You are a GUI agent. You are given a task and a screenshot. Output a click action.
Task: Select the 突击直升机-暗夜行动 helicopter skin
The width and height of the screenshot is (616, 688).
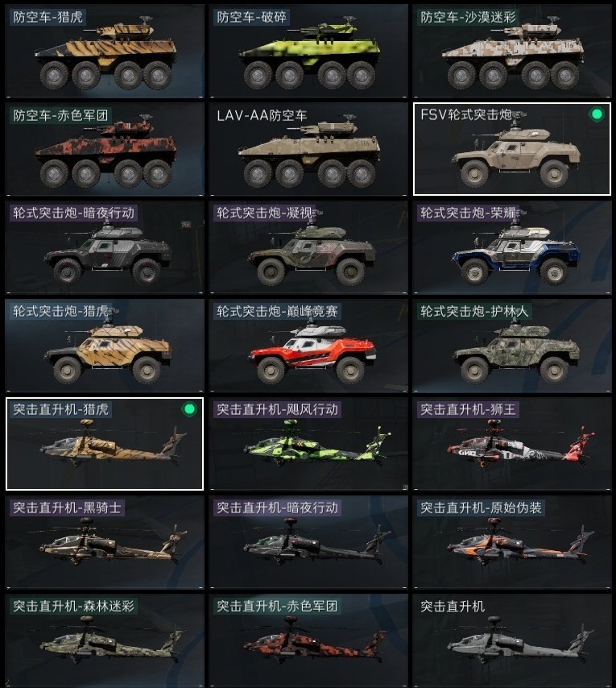[x=308, y=542]
